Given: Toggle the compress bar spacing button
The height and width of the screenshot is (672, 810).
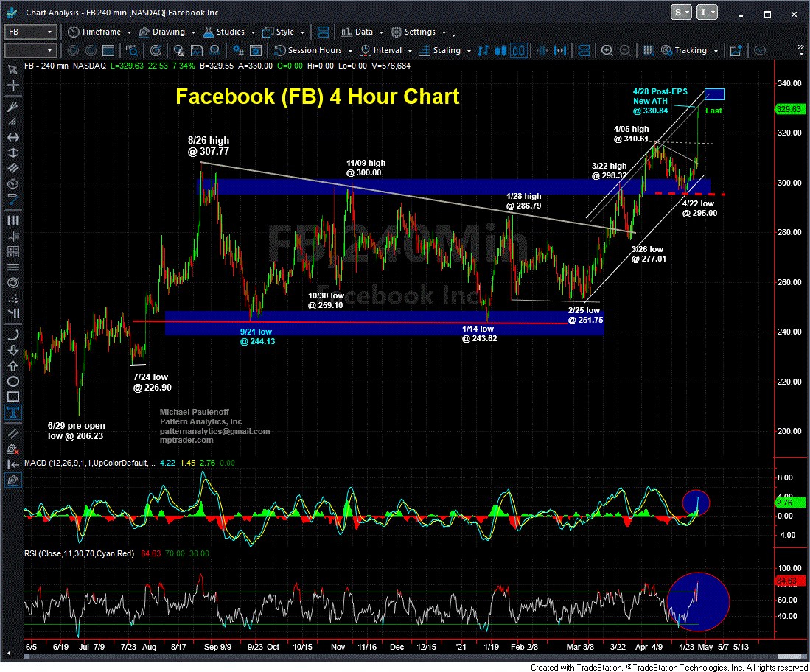Looking at the screenshot, I should pyautogui.click(x=542, y=50).
